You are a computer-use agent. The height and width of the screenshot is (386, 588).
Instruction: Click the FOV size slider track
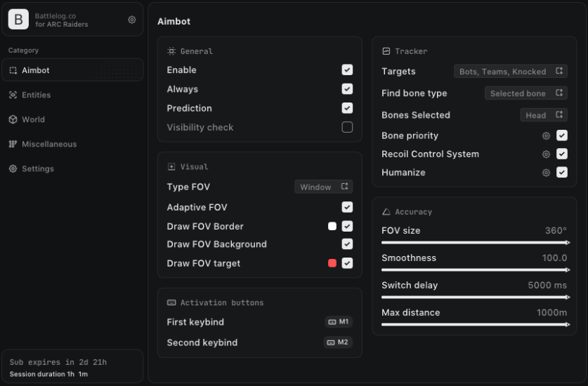coord(476,242)
